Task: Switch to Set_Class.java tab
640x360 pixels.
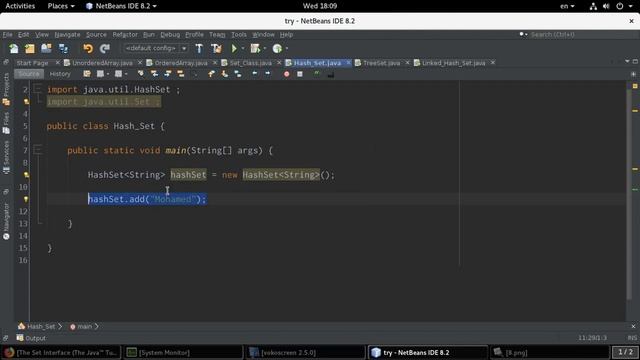Action: point(250,63)
